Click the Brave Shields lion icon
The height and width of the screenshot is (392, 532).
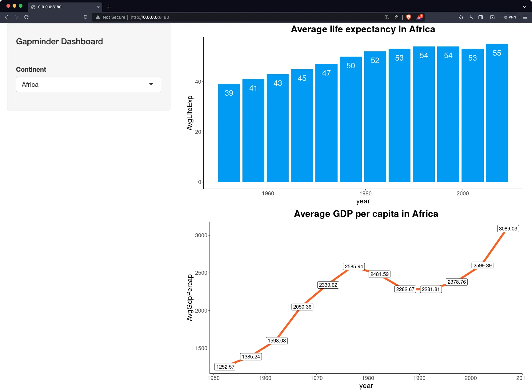(x=408, y=17)
